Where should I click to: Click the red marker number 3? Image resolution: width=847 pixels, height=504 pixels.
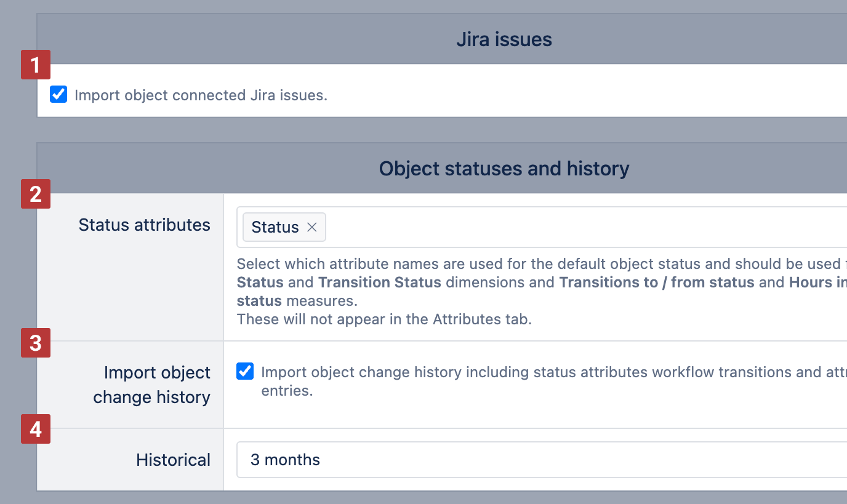[x=36, y=343]
